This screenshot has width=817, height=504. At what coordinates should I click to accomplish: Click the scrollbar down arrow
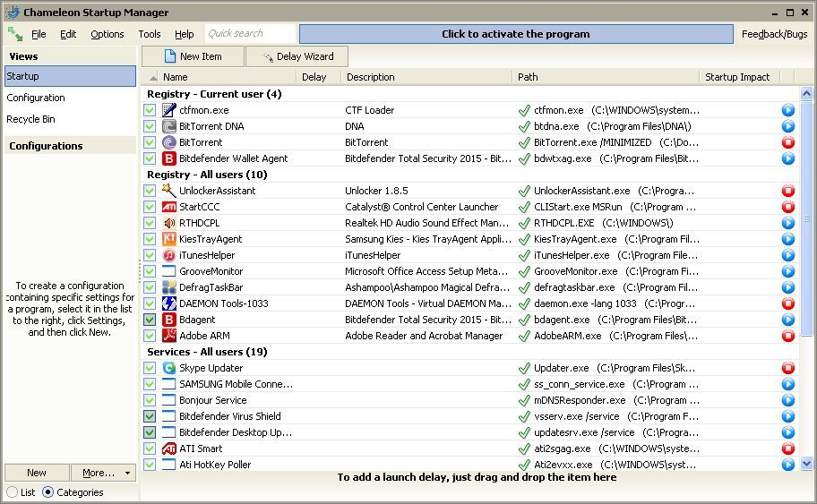pos(806,463)
